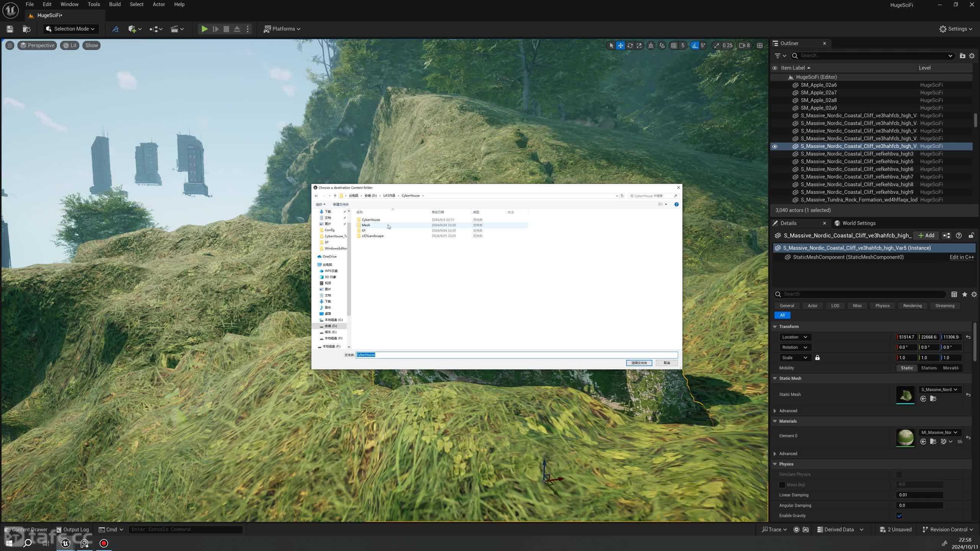Select the LOD filter tab in Details
The width and height of the screenshot is (980, 551).
click(x=835, y=306)
